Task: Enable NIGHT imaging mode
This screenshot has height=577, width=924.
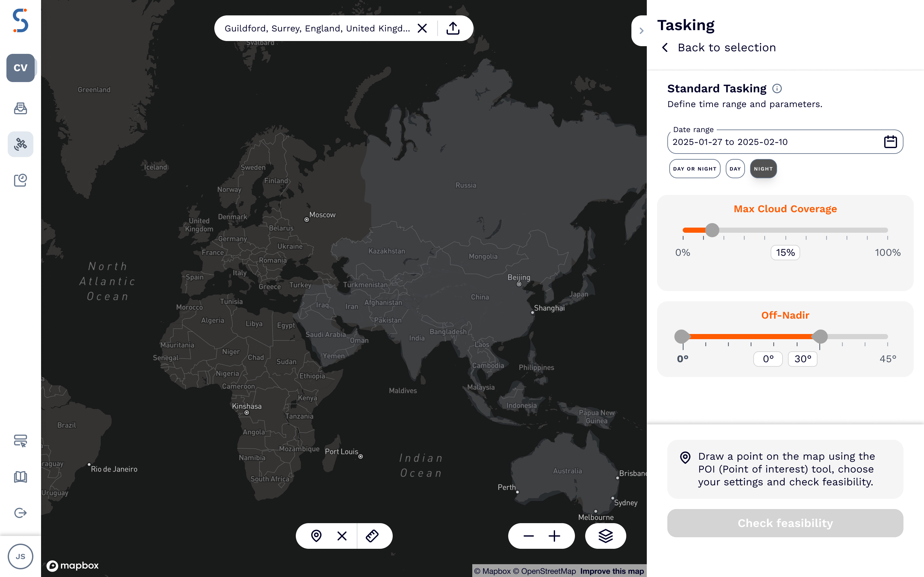Action: pyautogui.click(x=763, y=168)
